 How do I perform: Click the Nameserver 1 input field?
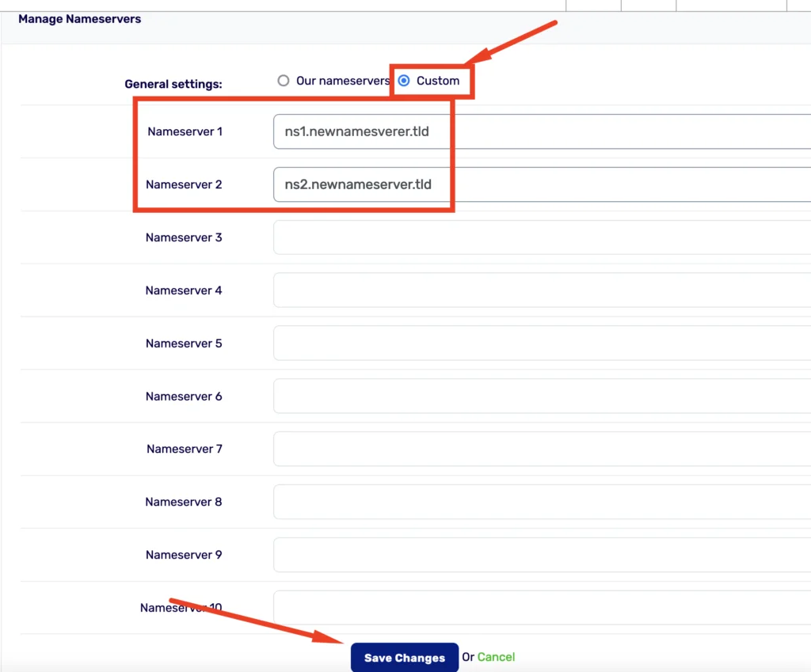click(542, 131)
